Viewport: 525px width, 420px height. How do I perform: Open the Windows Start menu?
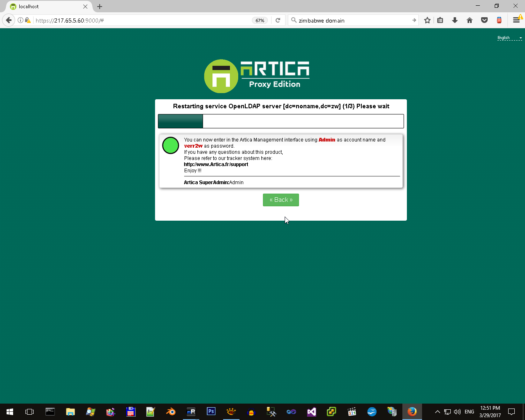click(10, 412)
